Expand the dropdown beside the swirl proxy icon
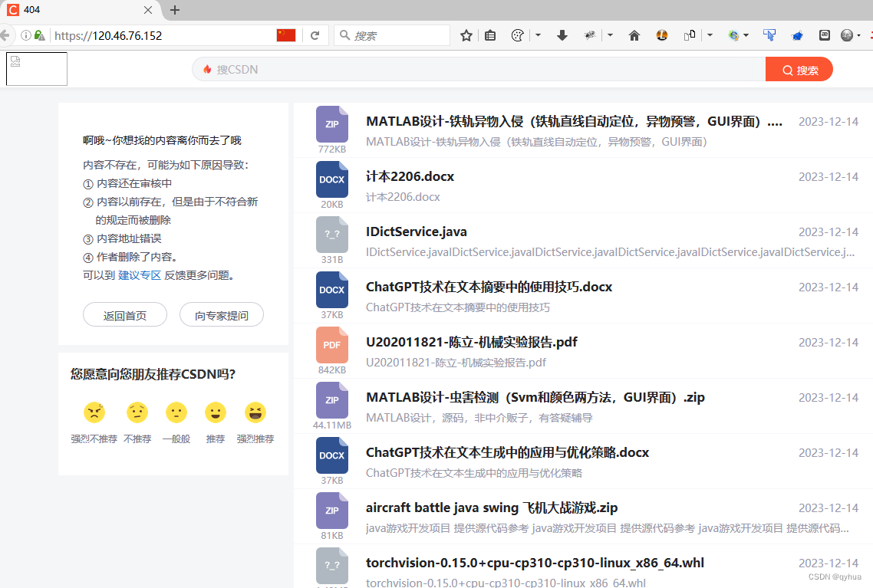Image resolution: width=873 pixels, height=588 pixels. [x=746, y=35]
